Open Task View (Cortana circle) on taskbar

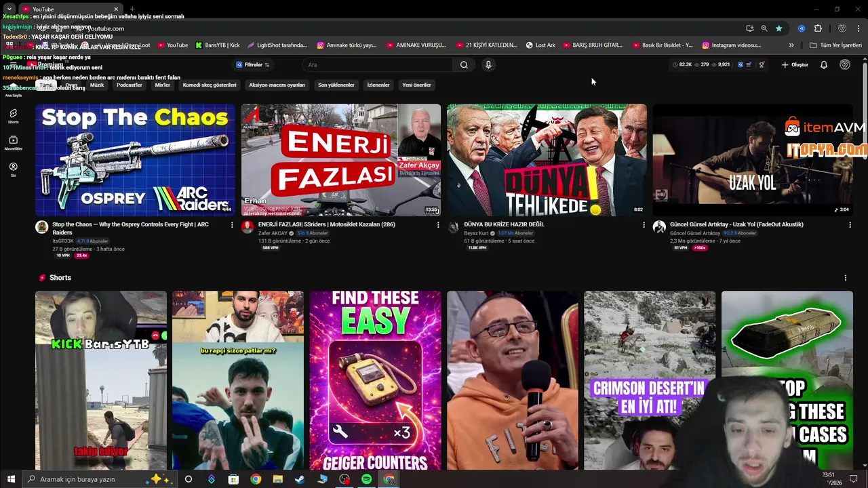coord(189,479)
